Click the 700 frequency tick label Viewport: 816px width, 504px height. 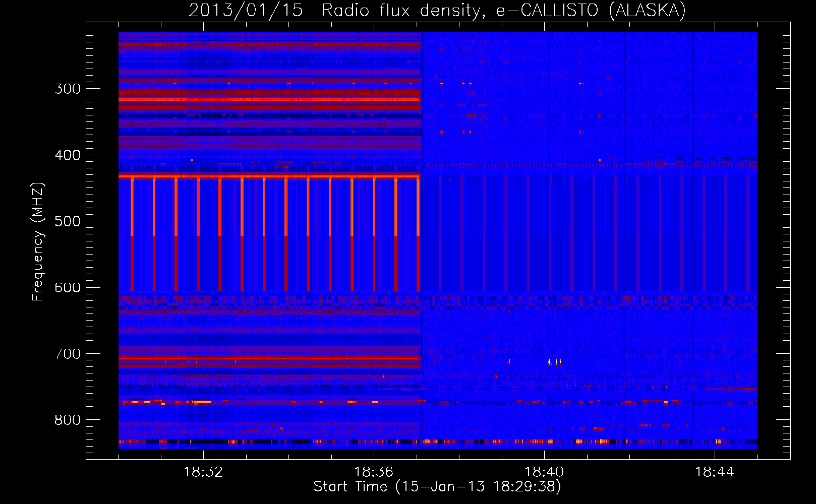[x=68, y=354]
